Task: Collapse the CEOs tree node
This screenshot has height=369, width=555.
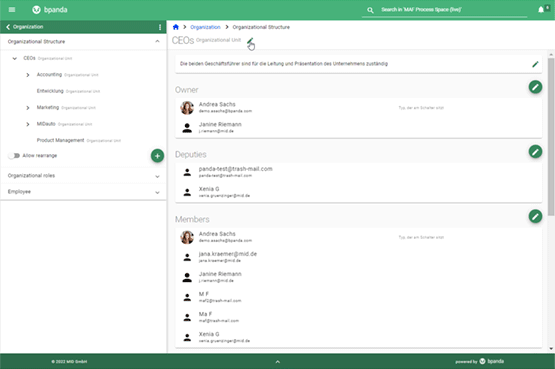Action: point(15,58)
